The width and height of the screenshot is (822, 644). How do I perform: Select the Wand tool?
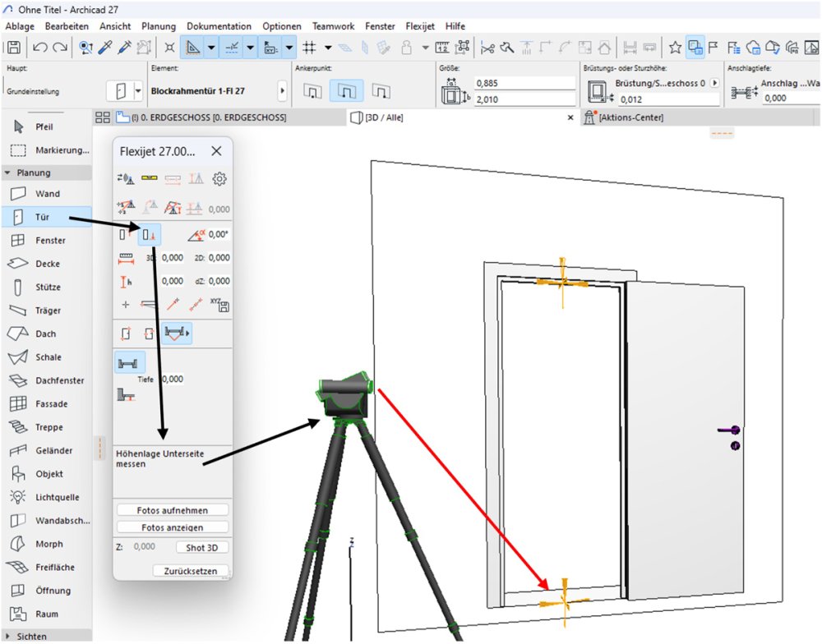[x=46, y=193]
